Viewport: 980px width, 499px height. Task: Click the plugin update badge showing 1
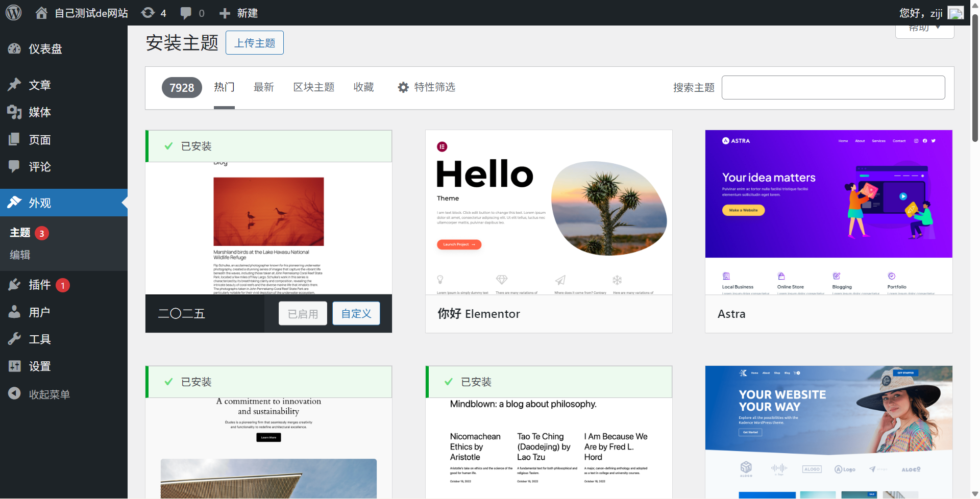(63, 285)
